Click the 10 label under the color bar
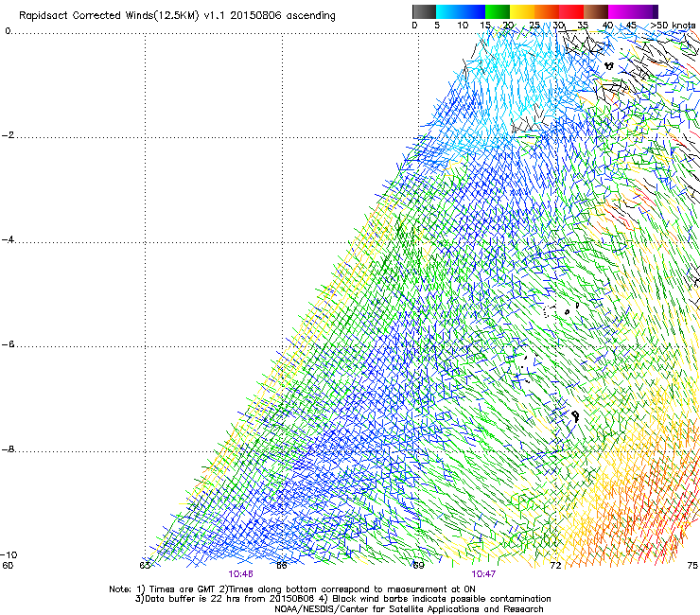The width and height of the screenshot is (700, 615). point(463,26)
